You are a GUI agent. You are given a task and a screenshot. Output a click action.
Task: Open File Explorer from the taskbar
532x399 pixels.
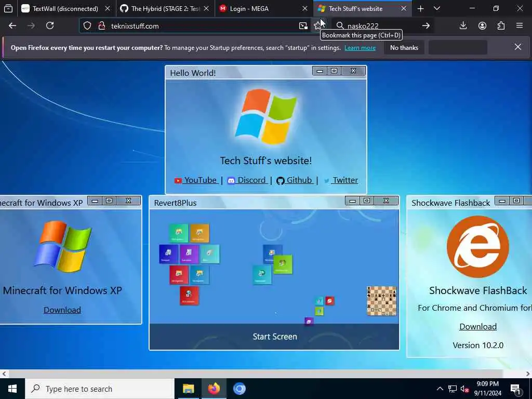(188, 389)
